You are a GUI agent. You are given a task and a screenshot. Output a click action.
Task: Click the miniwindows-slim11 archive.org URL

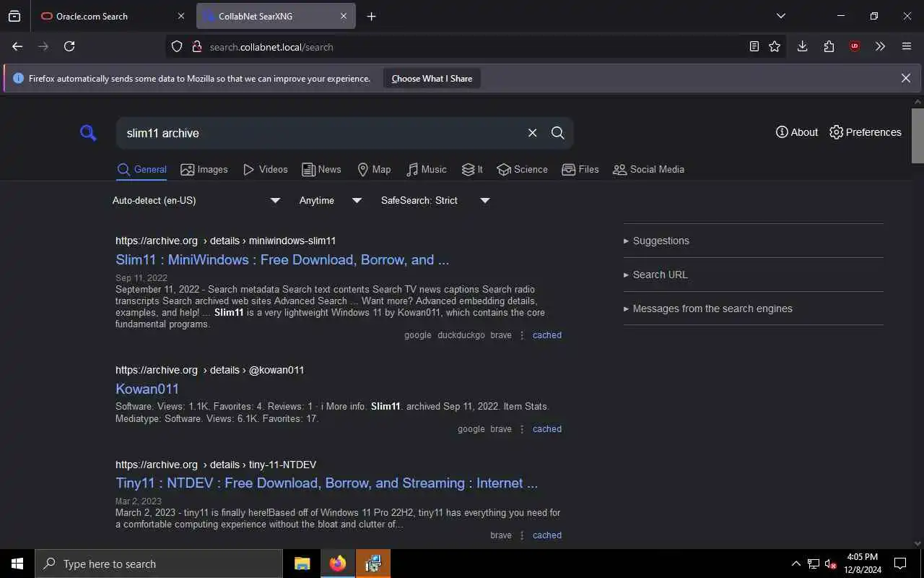point(225,241)
